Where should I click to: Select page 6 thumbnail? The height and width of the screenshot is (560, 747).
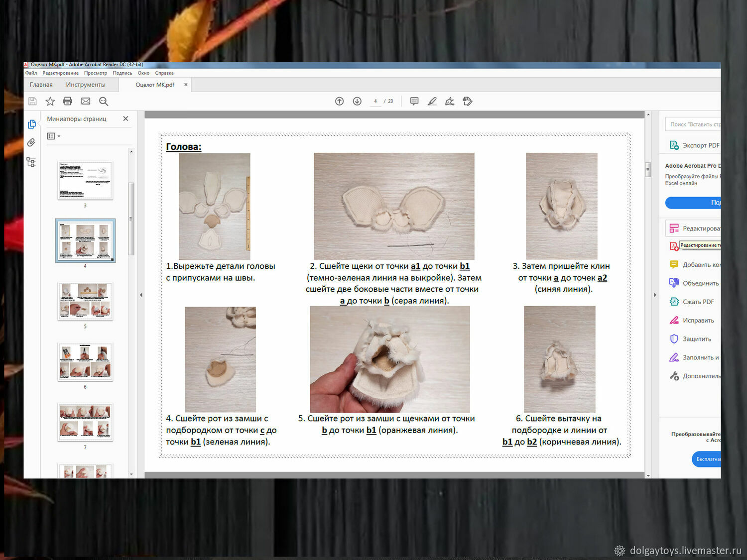pos(85,362)
